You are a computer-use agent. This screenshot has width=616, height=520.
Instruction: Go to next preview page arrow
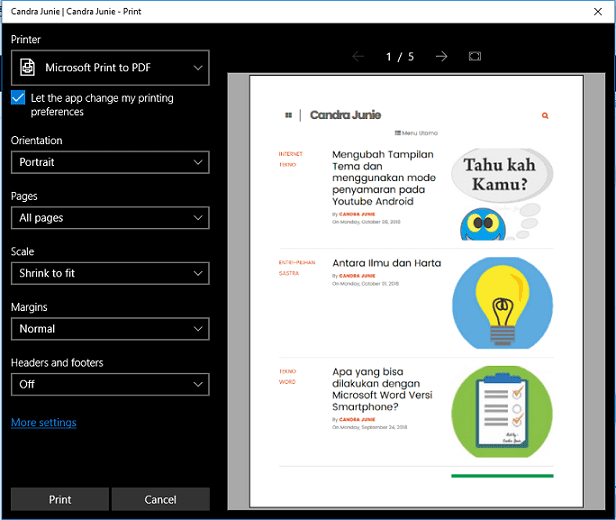pyautogui.click(x=442, y=57)
